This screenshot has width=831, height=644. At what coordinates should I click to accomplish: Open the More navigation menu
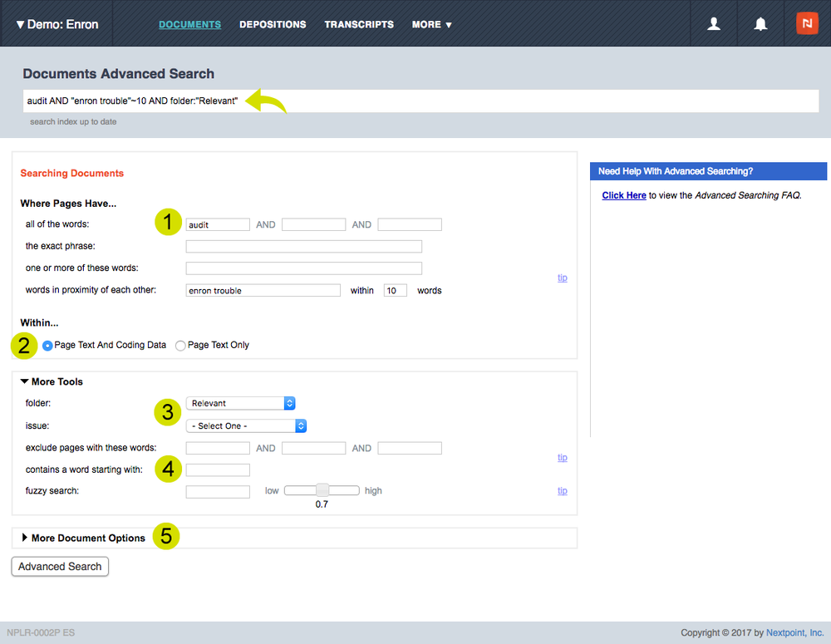pos(431,24)
